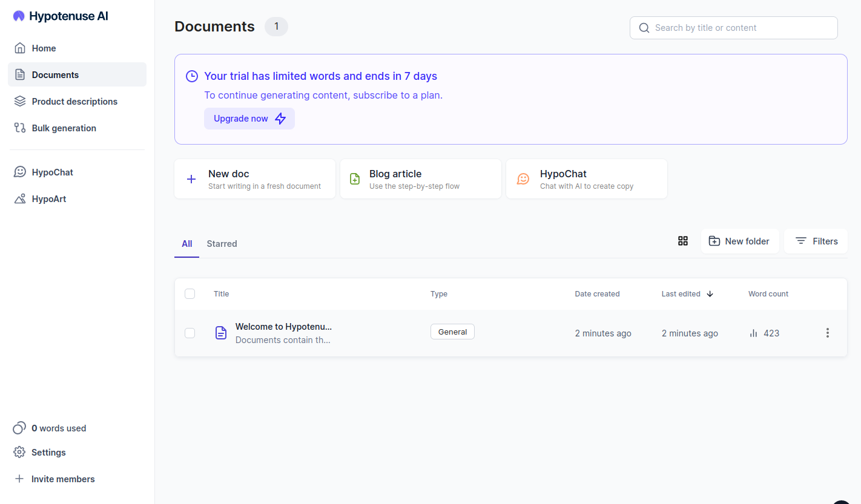Check the select-all documents checkbox
861x504 pixels.
point(190,293)
